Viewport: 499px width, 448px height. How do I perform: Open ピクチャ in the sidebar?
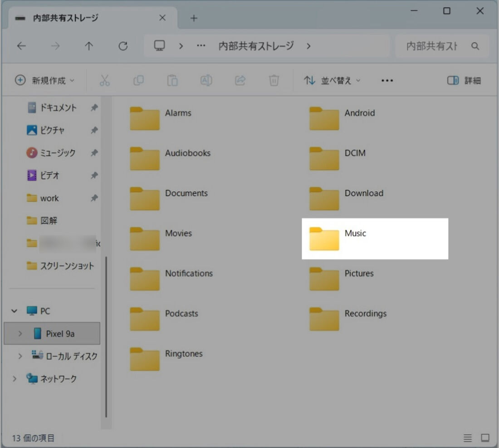[45, 130]
